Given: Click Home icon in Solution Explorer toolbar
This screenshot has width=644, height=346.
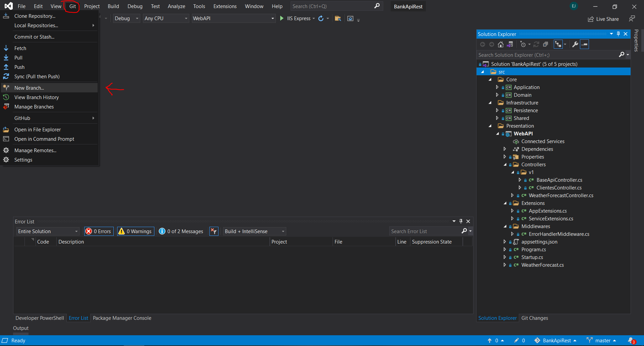Looking at the screenshot, I should pos(500,44).
